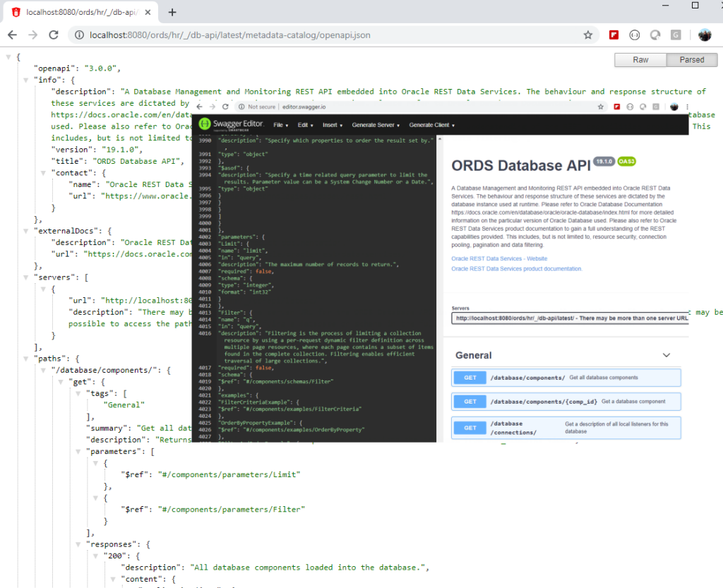Open the outer browser profile avatar
Viewport: 723px width, 588px height.
click(705, 35)
